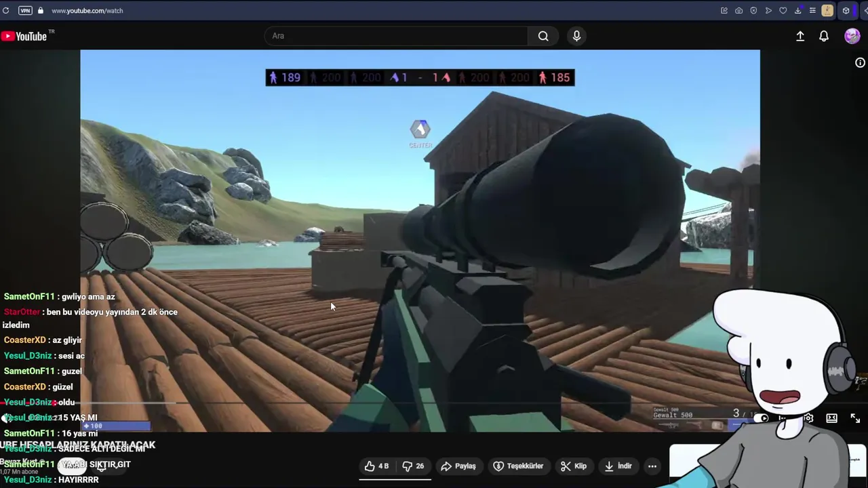The image size is (868, 488).
Task: Open the extensions cube icon
Action: click(x=846, y=10)
